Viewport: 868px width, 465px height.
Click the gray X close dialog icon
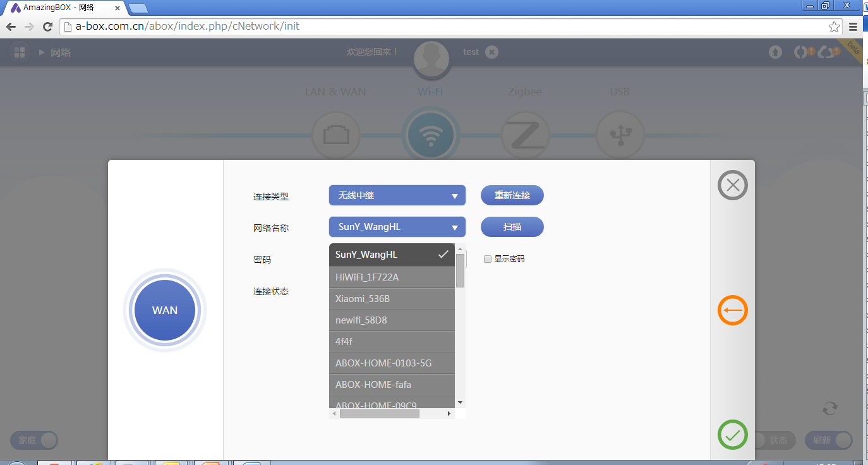tap(732, 185)
